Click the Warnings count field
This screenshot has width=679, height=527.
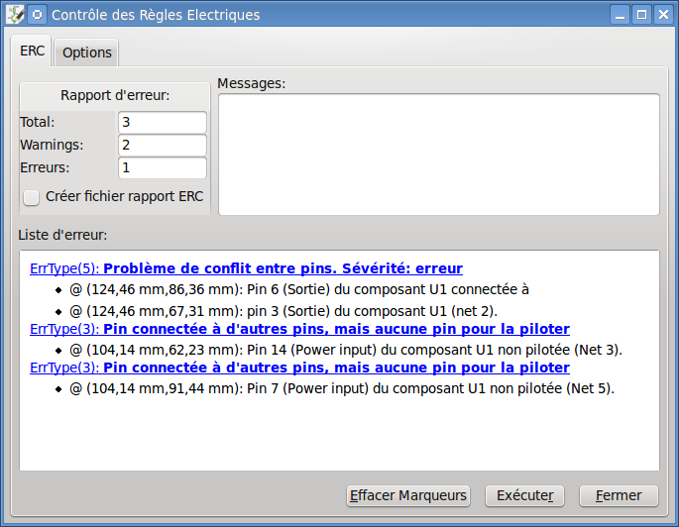pos(162,145)
